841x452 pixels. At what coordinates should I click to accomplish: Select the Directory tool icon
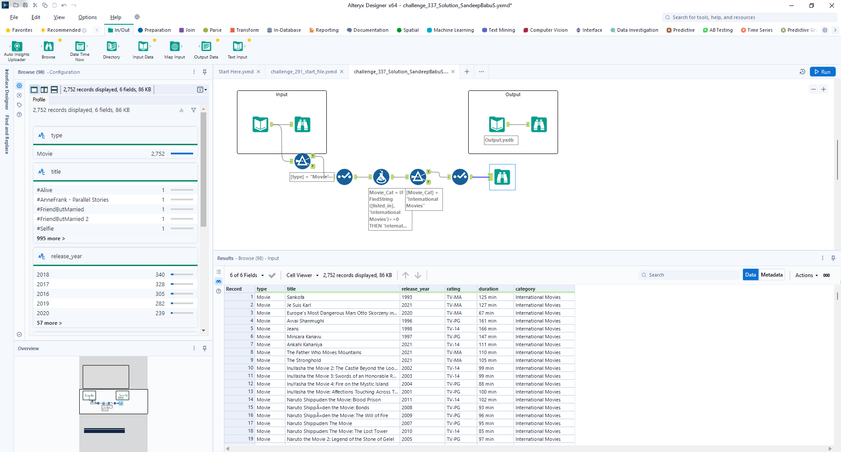[111, 47]
